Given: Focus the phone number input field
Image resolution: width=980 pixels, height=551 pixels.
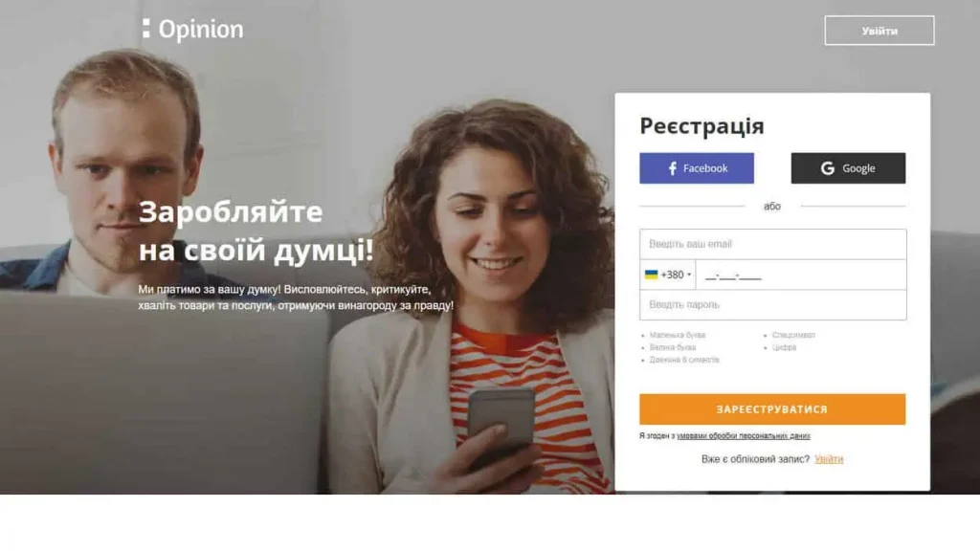Looking at the screenshot, I should (x=801, y=275).
